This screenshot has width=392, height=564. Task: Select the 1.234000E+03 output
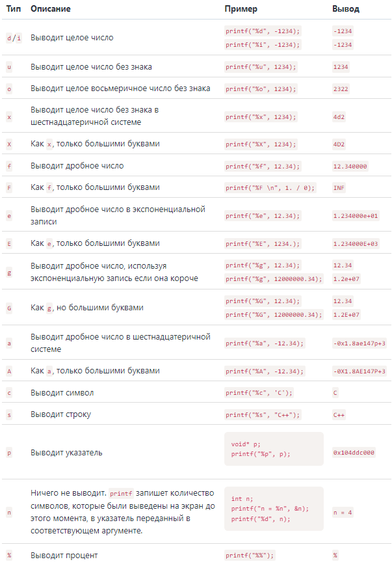pos(356,244)
